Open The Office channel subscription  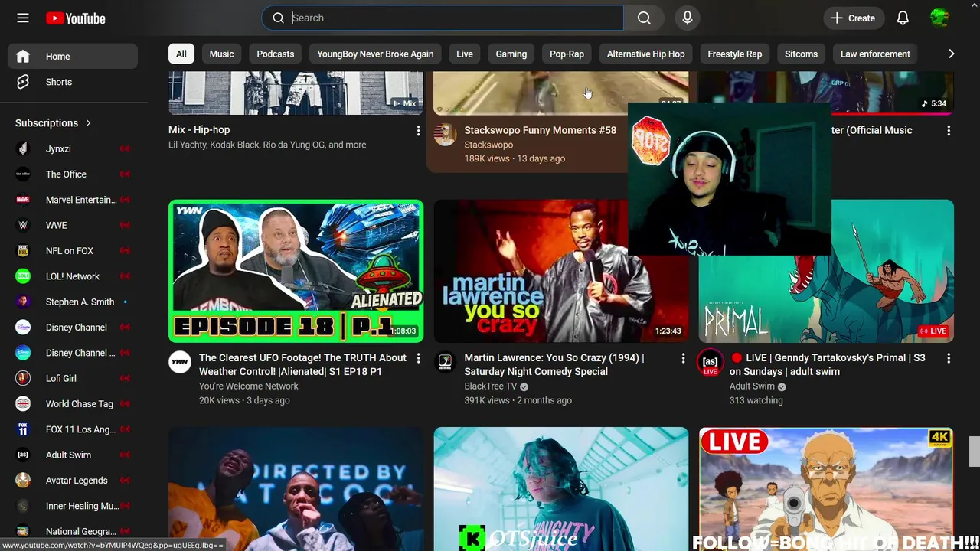click(73, 174)
